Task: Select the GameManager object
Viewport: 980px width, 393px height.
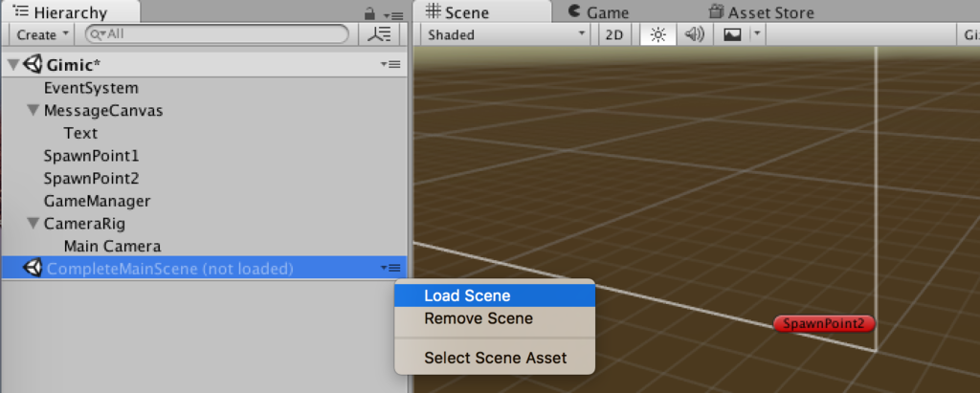Action: pos(97,201)
